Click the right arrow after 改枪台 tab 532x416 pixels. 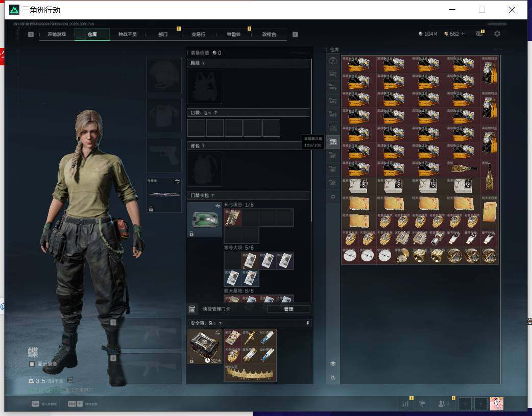(295, 34)
